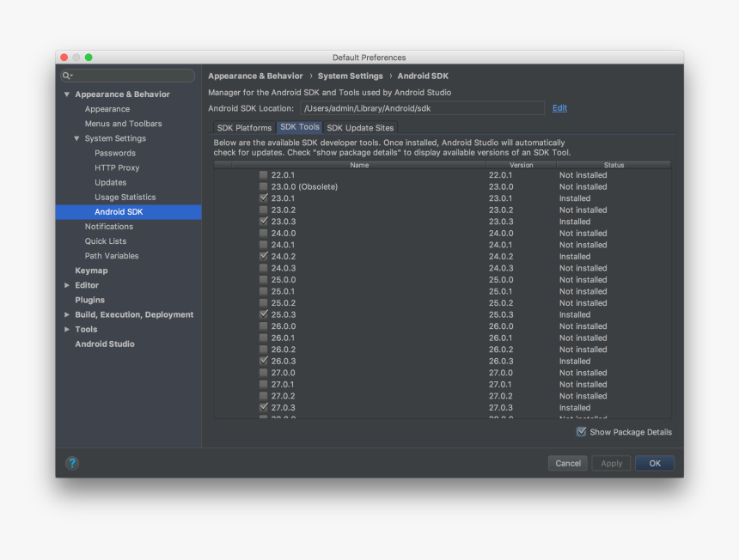Sort by Status column header
Image resolution: width=739 pixels, height=560 pixels.
click(x=614, y=165)
